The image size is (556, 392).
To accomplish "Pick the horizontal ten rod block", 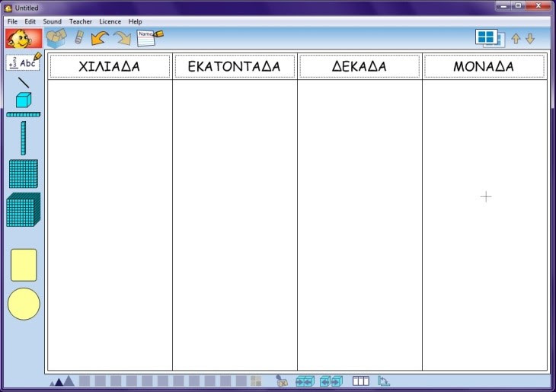I will click(x=24, y=114).
